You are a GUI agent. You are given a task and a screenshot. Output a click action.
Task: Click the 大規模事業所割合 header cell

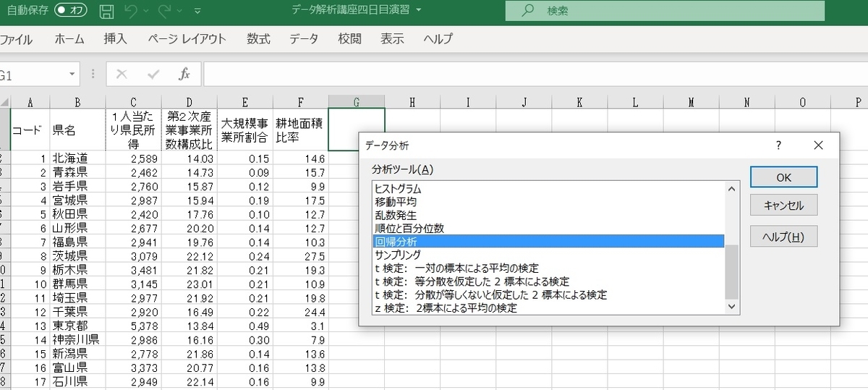click(x=244, y=130)
